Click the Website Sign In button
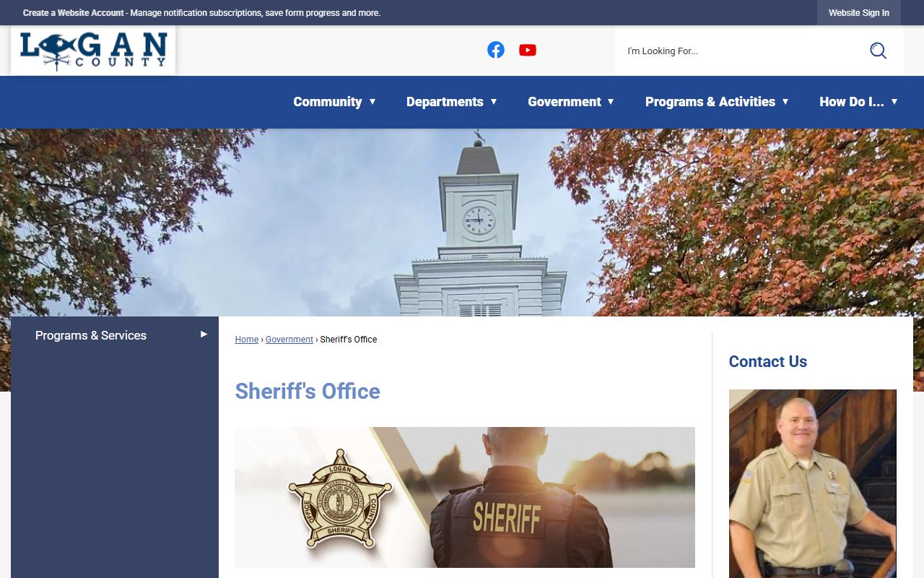The height and width of the screenshot is (578, 924). point(859,13)
